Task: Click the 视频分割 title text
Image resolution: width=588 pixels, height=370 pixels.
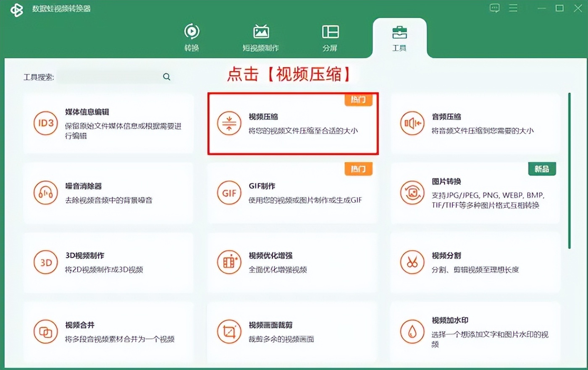Action: coord(446,255)
